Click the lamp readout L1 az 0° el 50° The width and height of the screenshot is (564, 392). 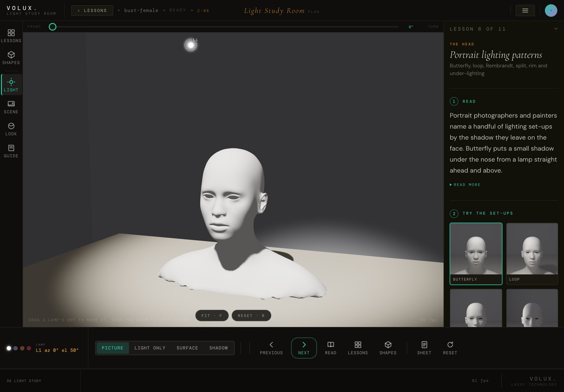57,351
